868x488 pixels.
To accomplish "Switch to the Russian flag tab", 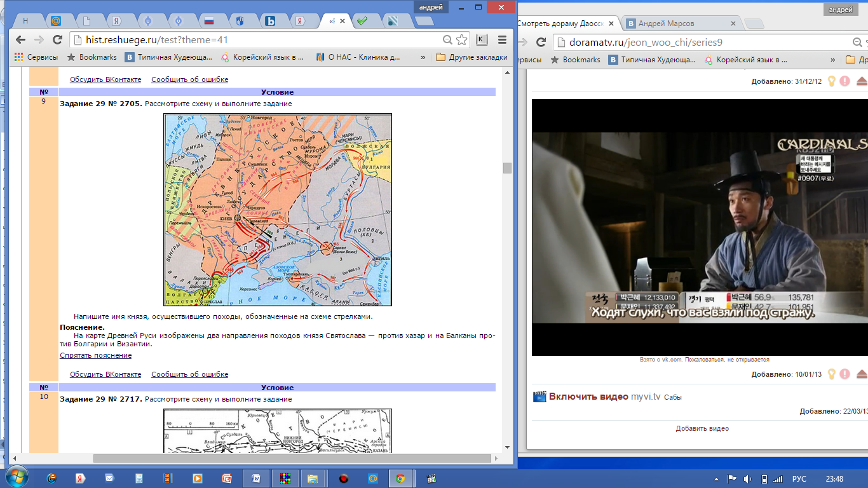I will click(208, 21).
